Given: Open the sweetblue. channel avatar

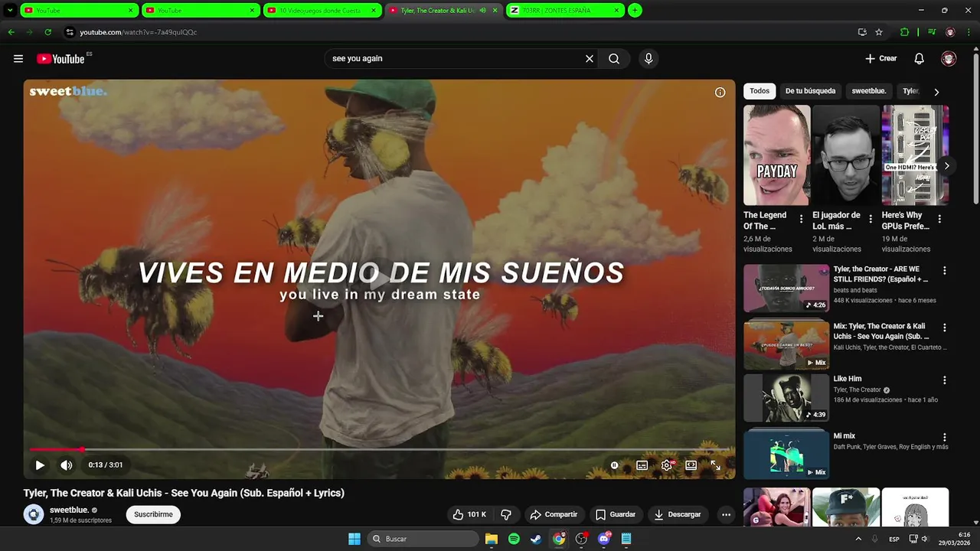Looking at the screenshot, I should click(34, 514).
